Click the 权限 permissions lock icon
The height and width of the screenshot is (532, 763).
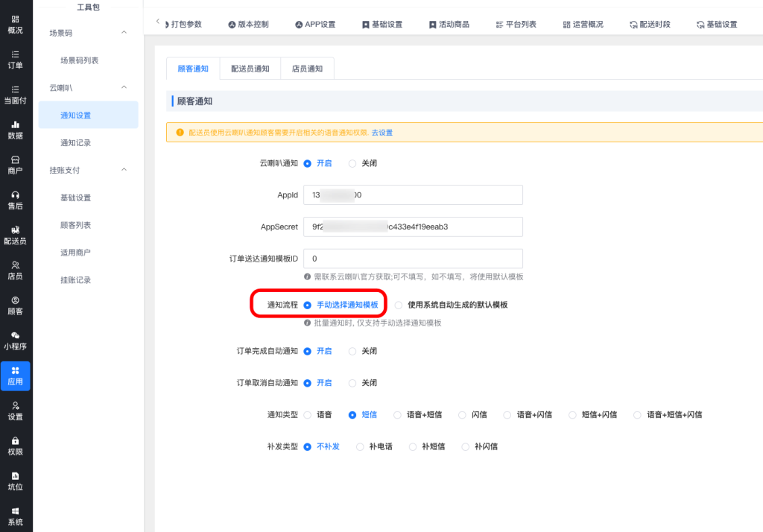15,446
